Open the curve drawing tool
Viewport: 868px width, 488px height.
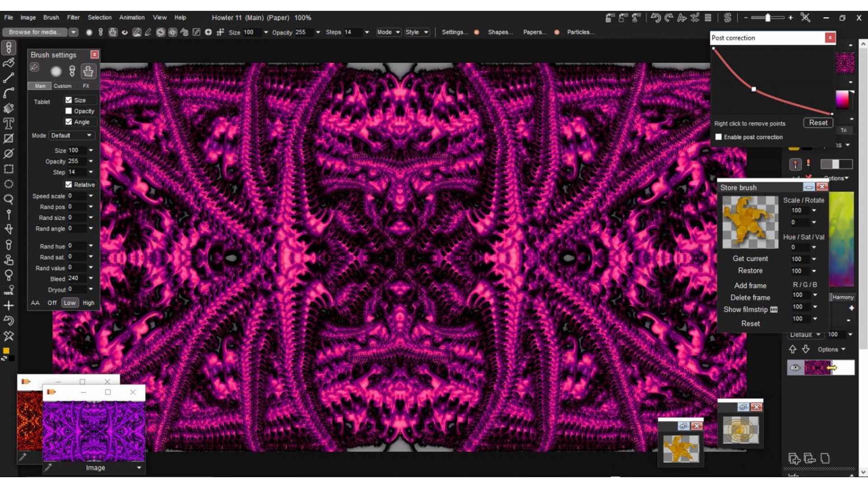point(9,93)
